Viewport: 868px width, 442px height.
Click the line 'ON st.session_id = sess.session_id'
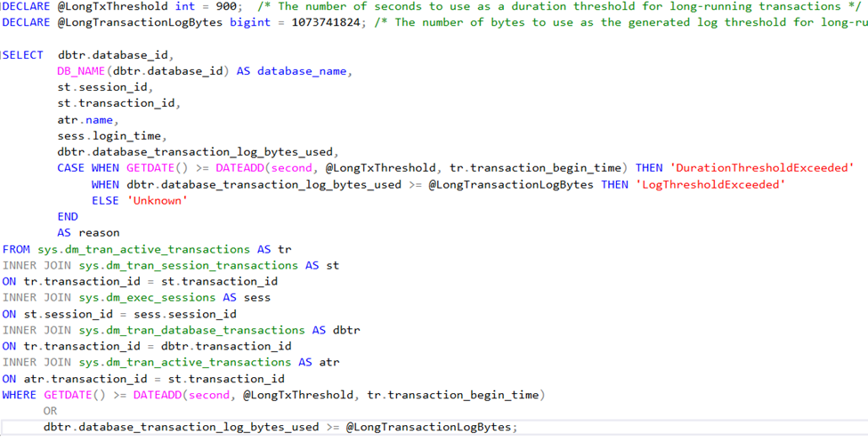pos(119,314)
